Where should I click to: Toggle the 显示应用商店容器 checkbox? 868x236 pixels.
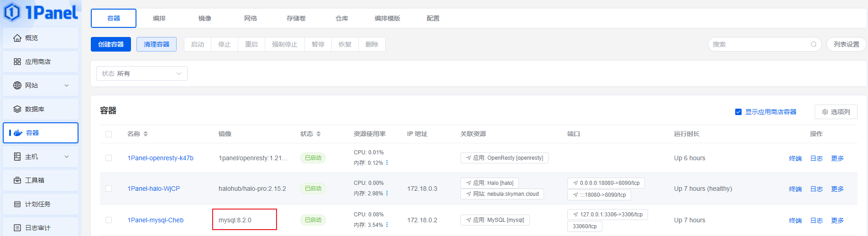coord(738,112)
